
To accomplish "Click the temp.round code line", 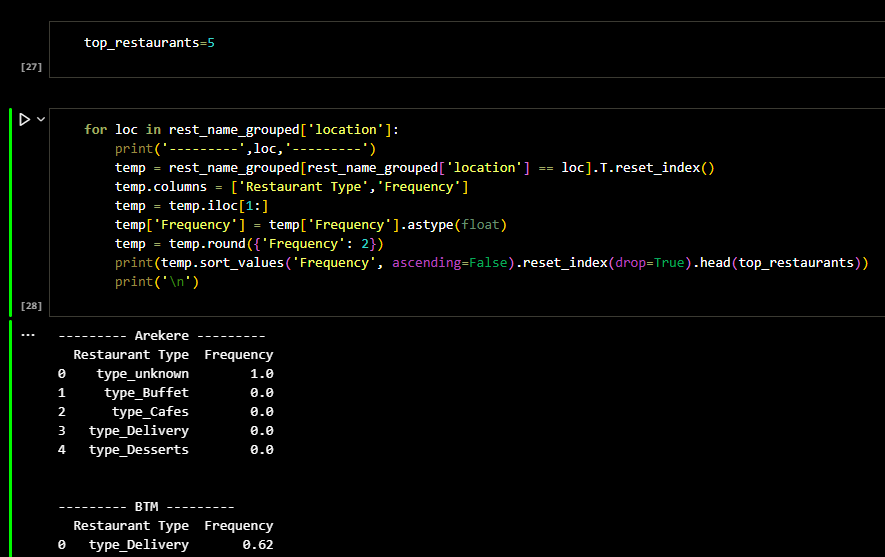I will point(249,244).
